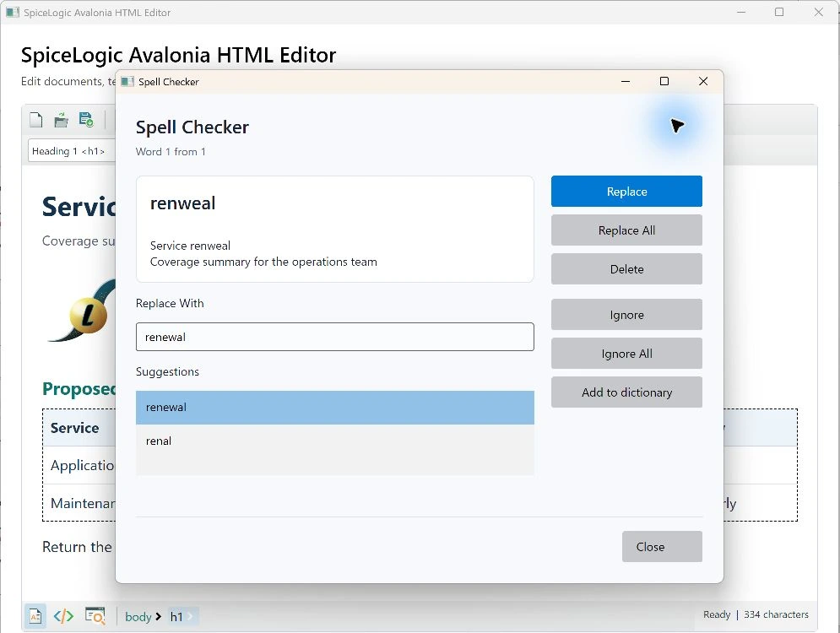Viewport: 840px width, 633px height.
Task: Click the Replace With text field
Action: point(335,337)
